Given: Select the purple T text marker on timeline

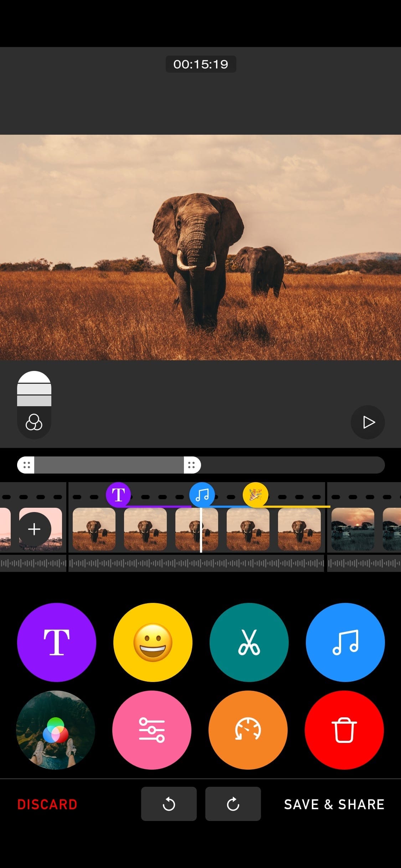Looking at the screenshot, I should coord(118,495).
